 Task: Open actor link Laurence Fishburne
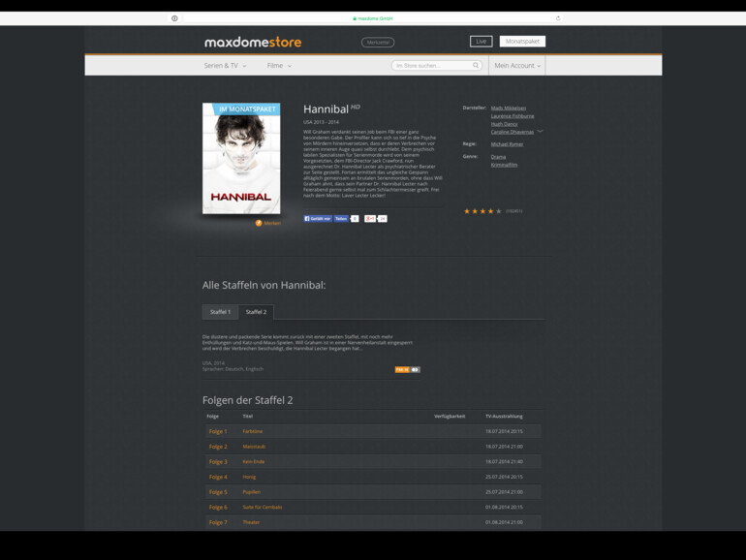coord(513,116)
